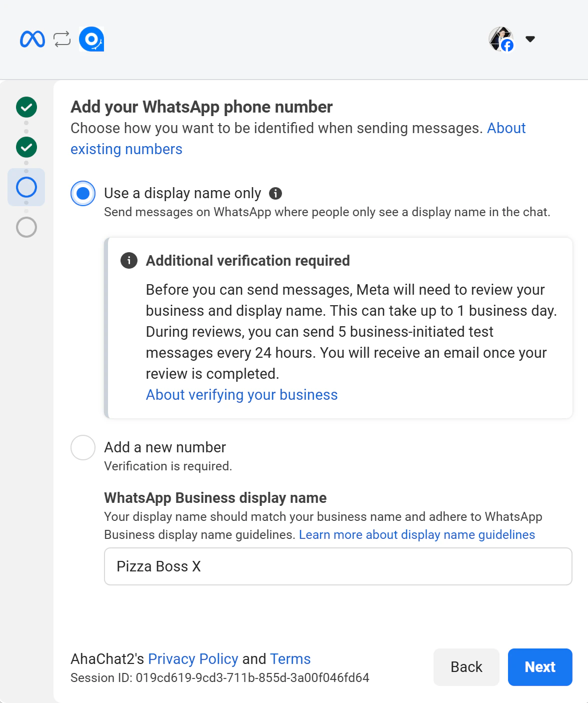Open 'Learn more about display name guidelines' link

417,534
